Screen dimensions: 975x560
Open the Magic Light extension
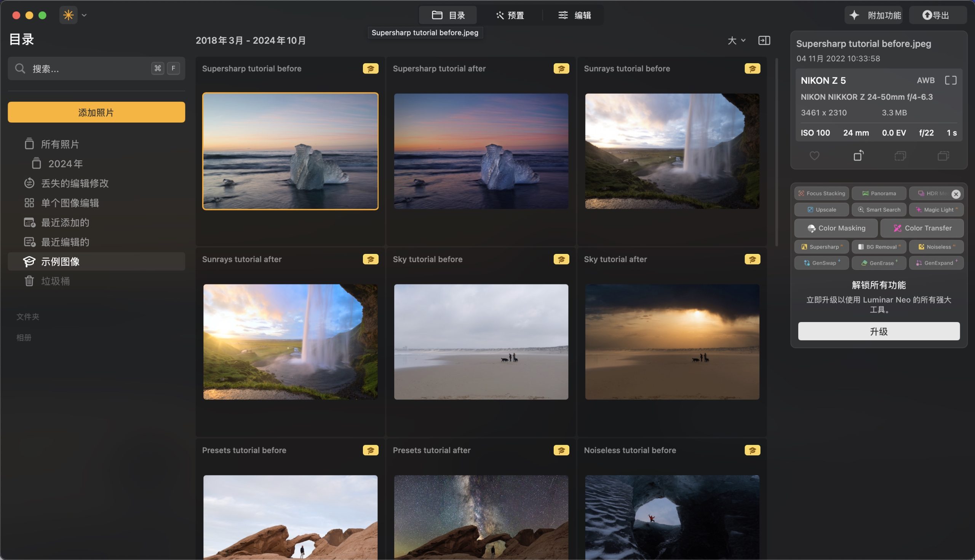click(x=936, y=210)
